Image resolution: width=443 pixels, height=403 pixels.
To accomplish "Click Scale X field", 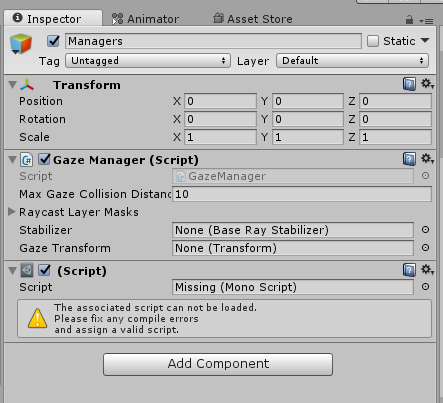I will point(220,137).
